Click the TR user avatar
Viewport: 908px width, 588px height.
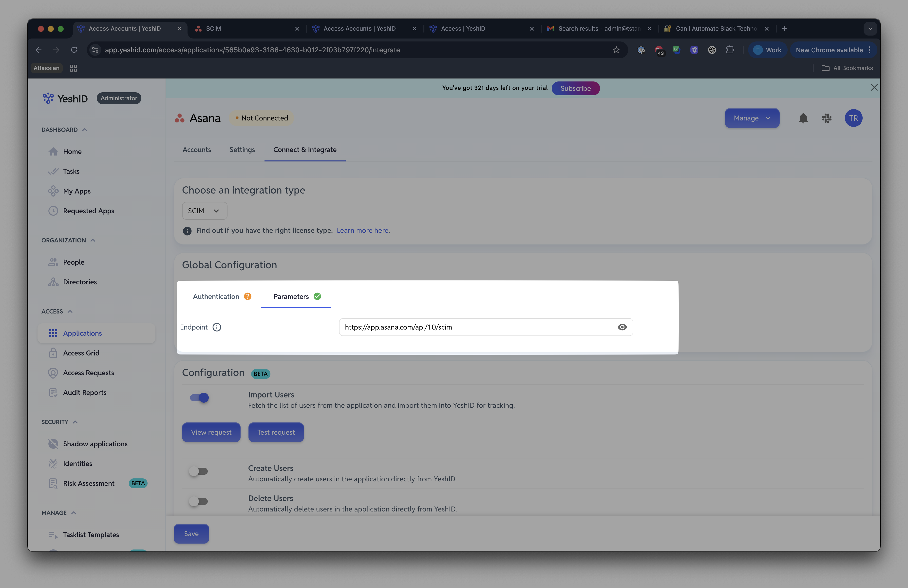[x=853, y=118]
